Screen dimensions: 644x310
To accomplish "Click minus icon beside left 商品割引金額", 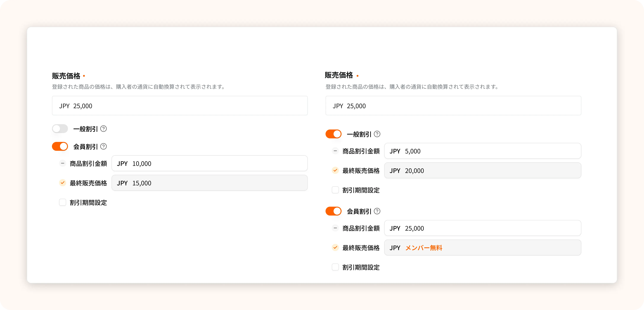I will tap(62, 164).
